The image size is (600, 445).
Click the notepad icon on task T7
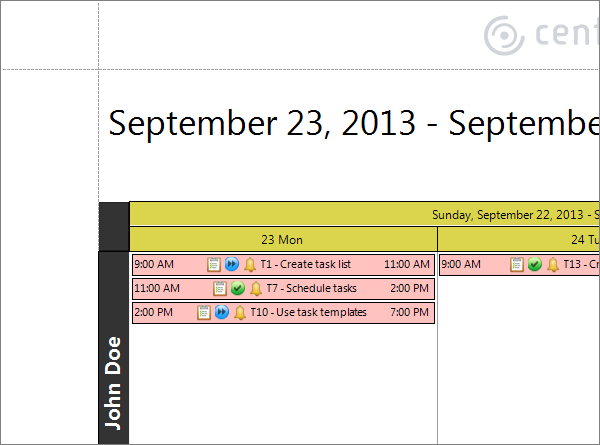[x=220, y=288]
